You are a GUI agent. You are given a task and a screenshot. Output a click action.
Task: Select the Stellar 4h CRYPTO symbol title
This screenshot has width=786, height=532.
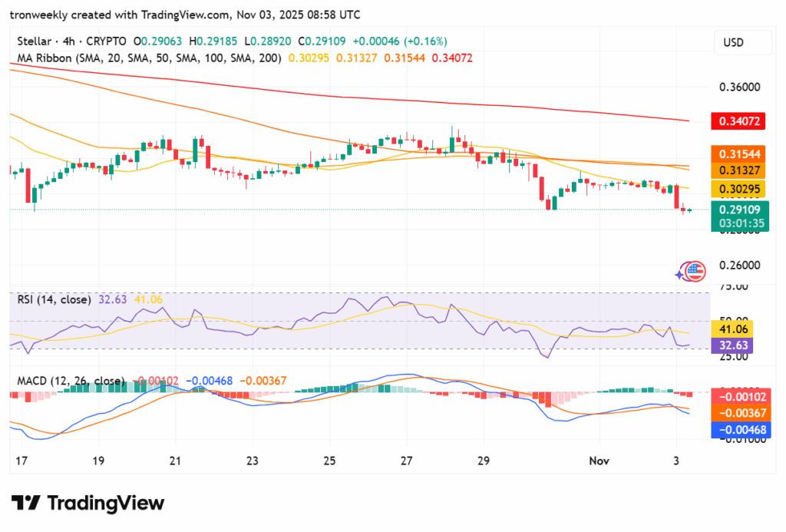[73, 41]
